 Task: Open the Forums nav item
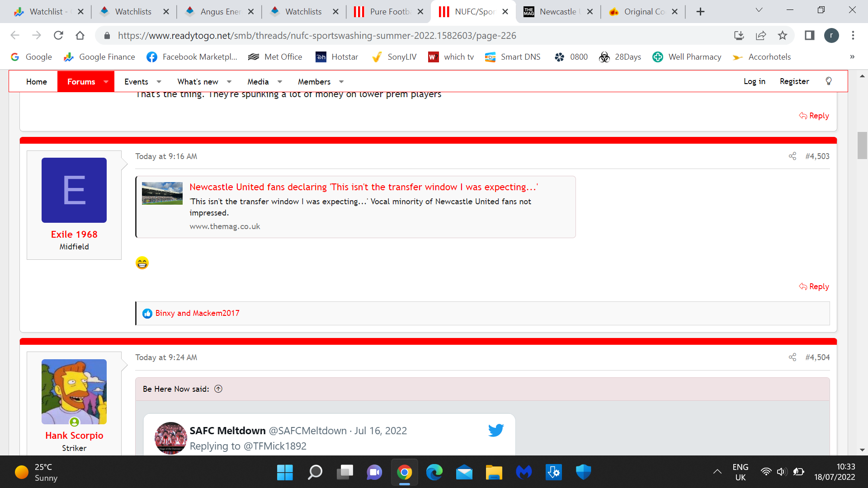[81, 82]
